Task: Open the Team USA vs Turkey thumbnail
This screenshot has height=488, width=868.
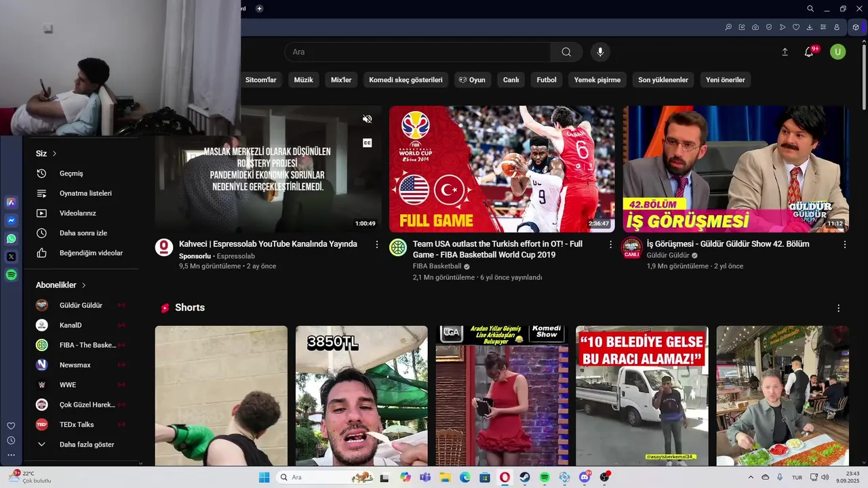Action: pos(502,169)
